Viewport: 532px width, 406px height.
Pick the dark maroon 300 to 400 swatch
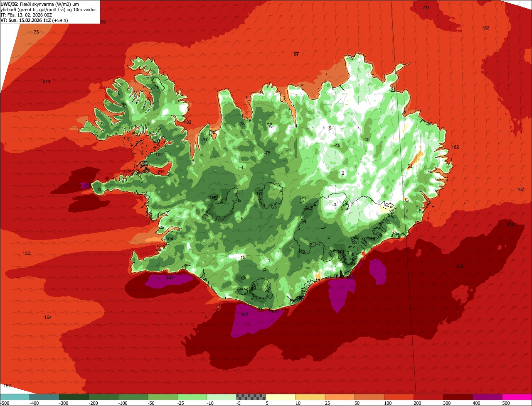click(x=458, y=397)
